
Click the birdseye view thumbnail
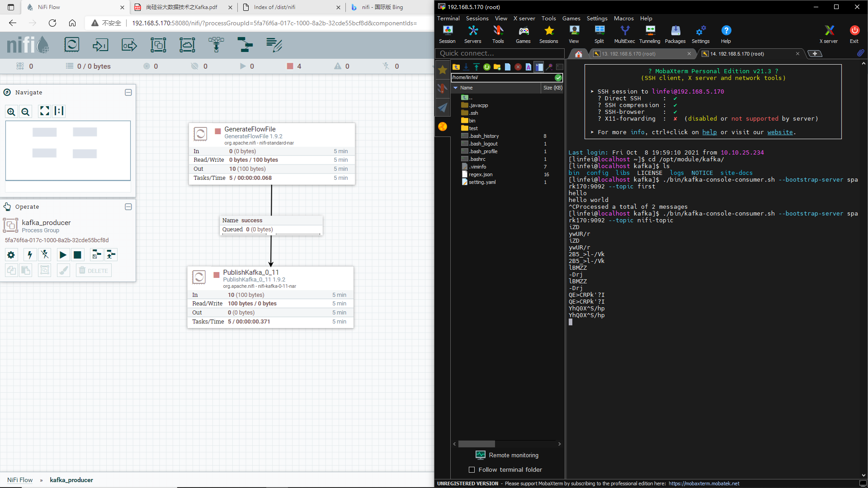68,150
